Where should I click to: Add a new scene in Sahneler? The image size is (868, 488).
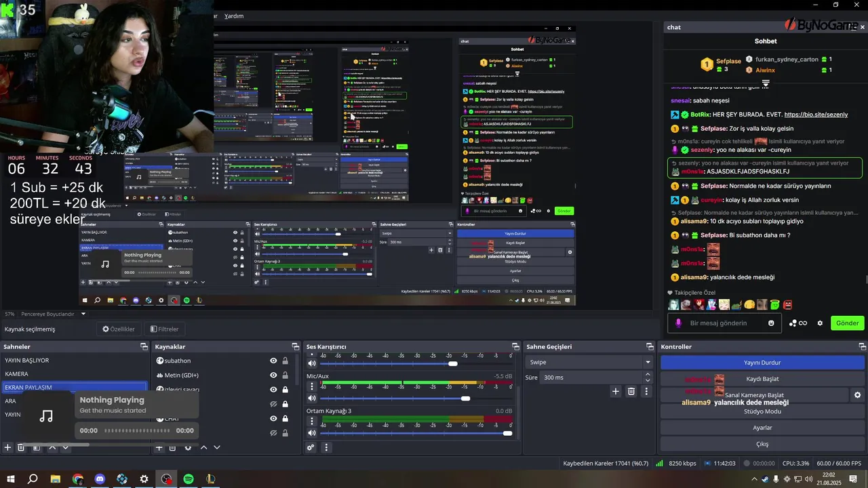click(7, 447)
